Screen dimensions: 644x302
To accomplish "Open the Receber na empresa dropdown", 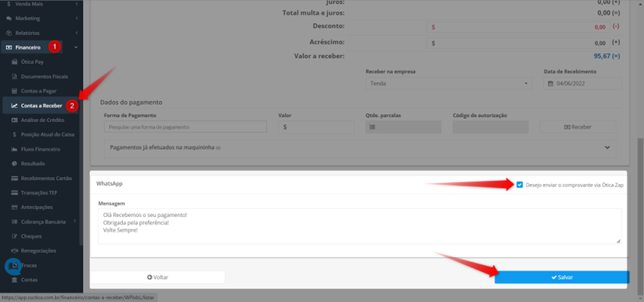I will (x=449, y=83).
